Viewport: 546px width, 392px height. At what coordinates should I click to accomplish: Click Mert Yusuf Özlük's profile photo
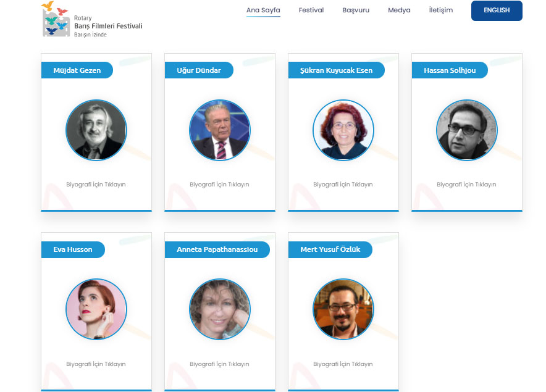343,309
